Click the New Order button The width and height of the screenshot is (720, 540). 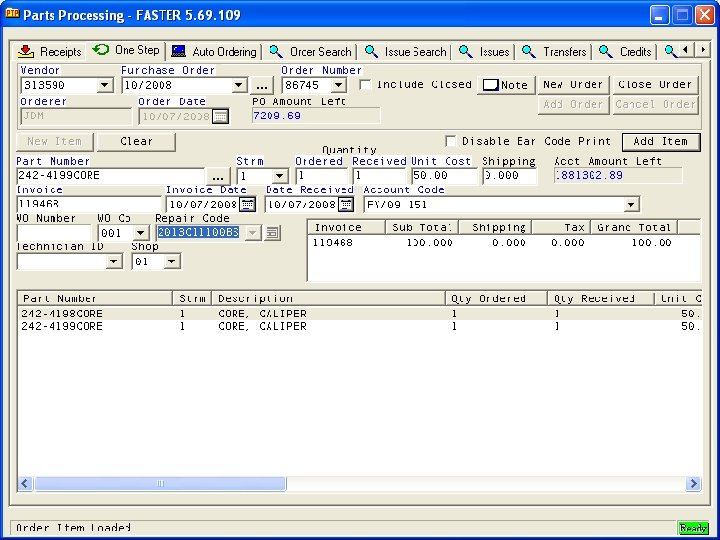(573, 85)
